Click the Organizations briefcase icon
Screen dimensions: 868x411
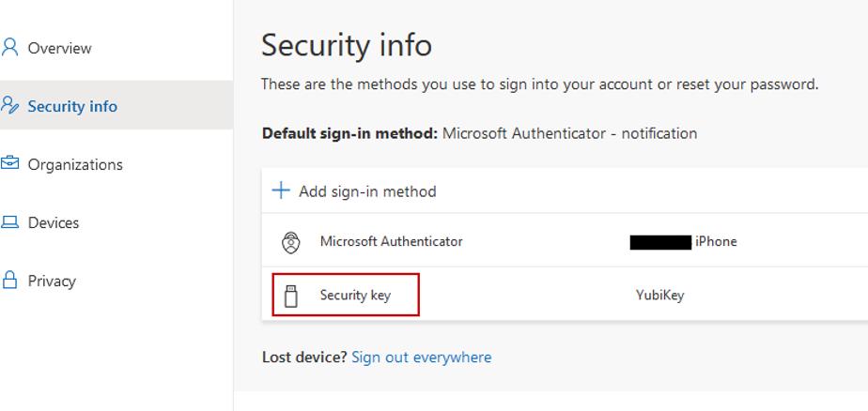[10, 163]
